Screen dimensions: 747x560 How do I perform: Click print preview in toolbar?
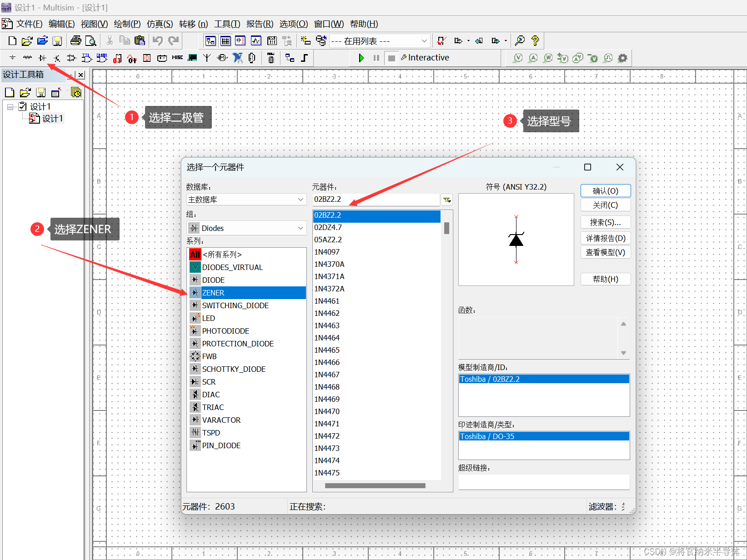(x=91, y=40)
